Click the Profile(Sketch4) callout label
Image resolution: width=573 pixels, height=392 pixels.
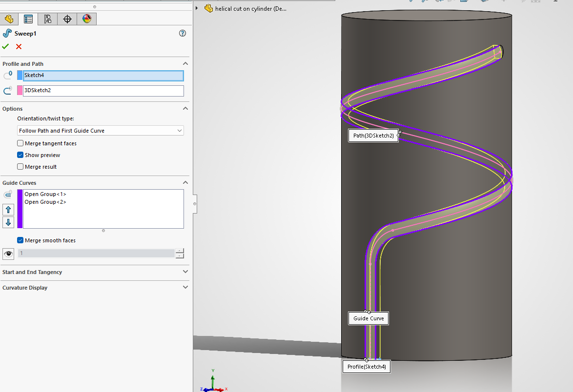point(367,367)
